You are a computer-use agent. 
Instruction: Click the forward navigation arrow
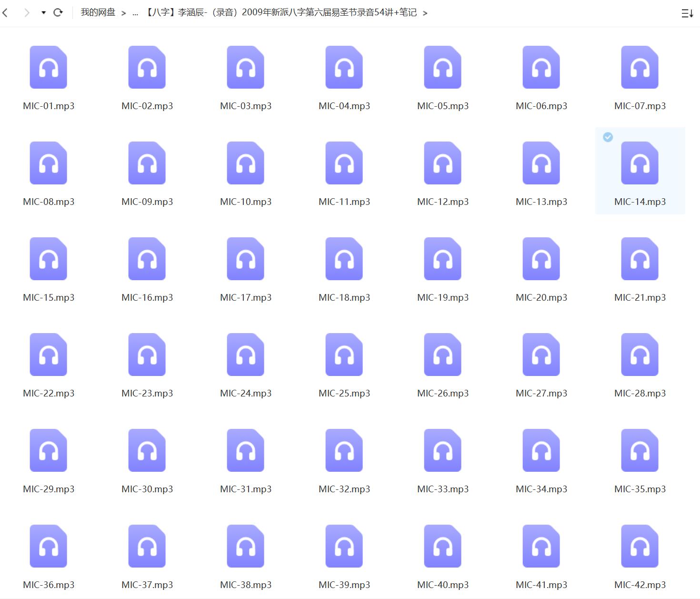[x=27, y=13]
